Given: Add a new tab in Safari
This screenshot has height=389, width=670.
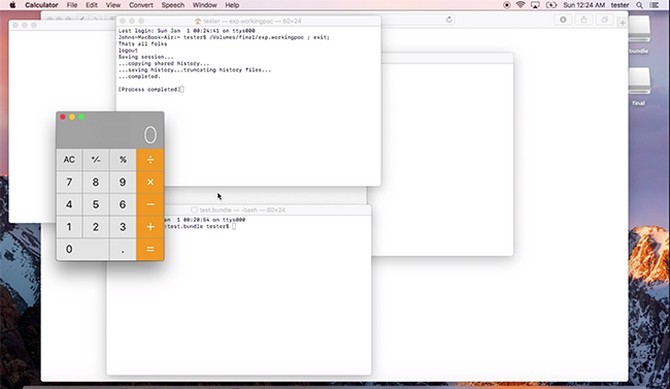Looking at the screenshot, I should point(622,22).
